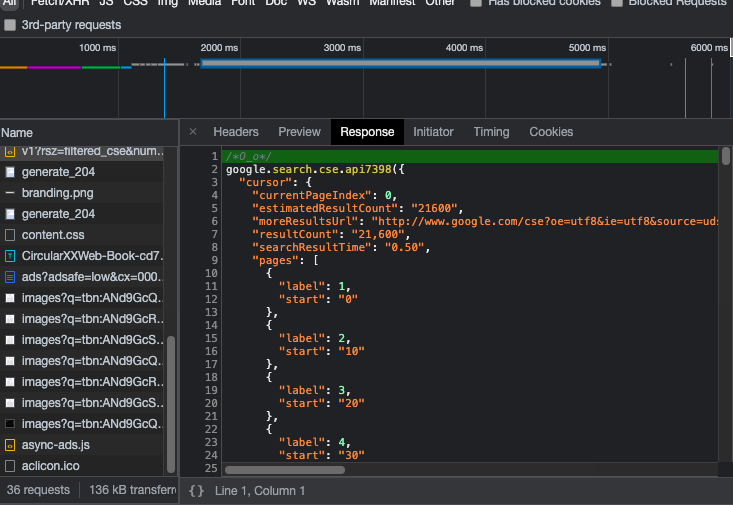Click the blue request bar in timeline overview

pos(401,64)
